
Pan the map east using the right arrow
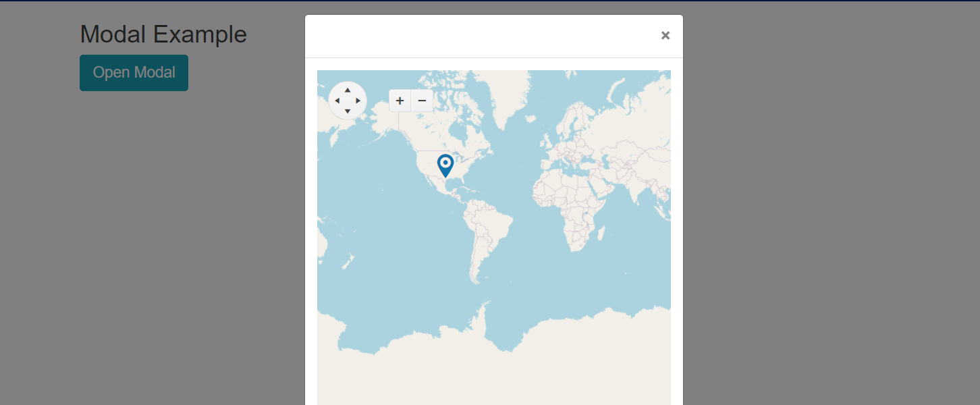(x=358, y=101)
